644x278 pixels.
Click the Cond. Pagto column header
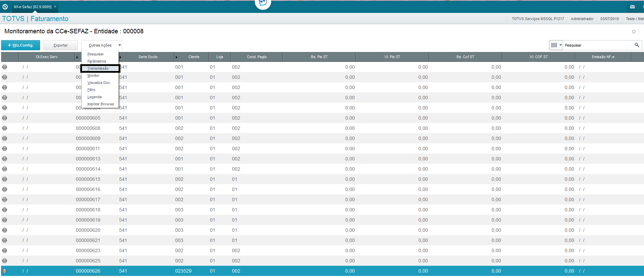(x=257, y=57)
